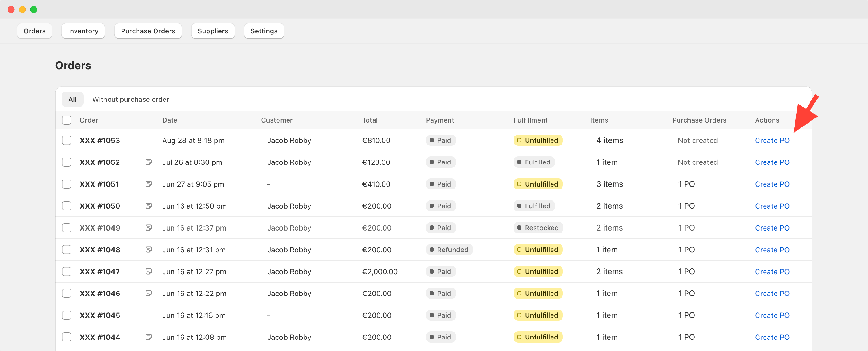
Task: Click Create PO for order XXX #1053
Action: point(772,140)
